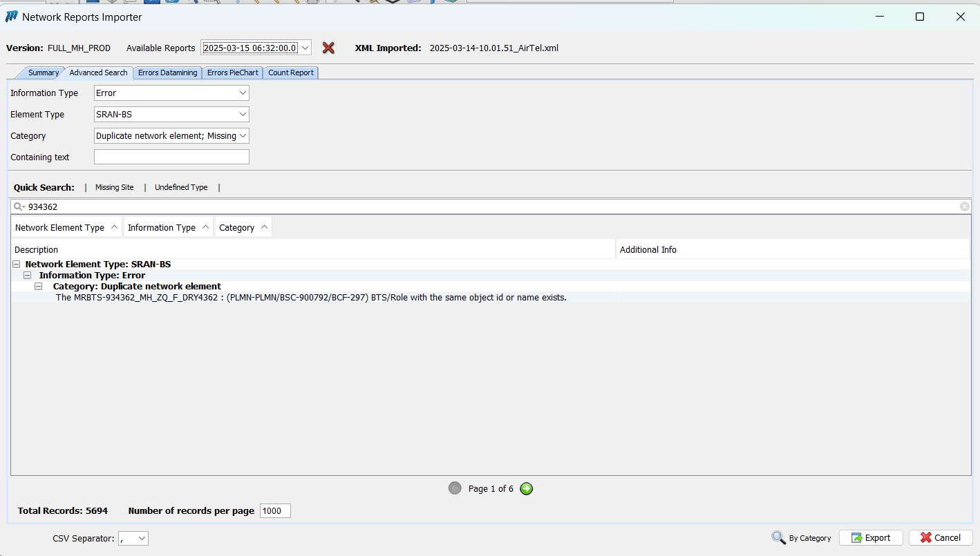This screenshot has width=980, height=556.
Task: Open the Available Reports dropdown
Action: click(305, 48)
